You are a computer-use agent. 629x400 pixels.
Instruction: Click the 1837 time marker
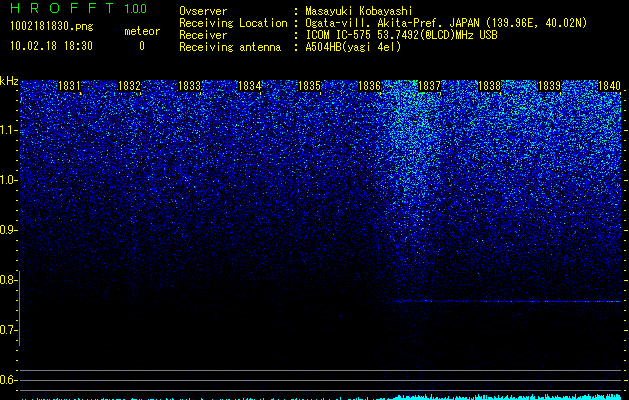coord(429,86)
